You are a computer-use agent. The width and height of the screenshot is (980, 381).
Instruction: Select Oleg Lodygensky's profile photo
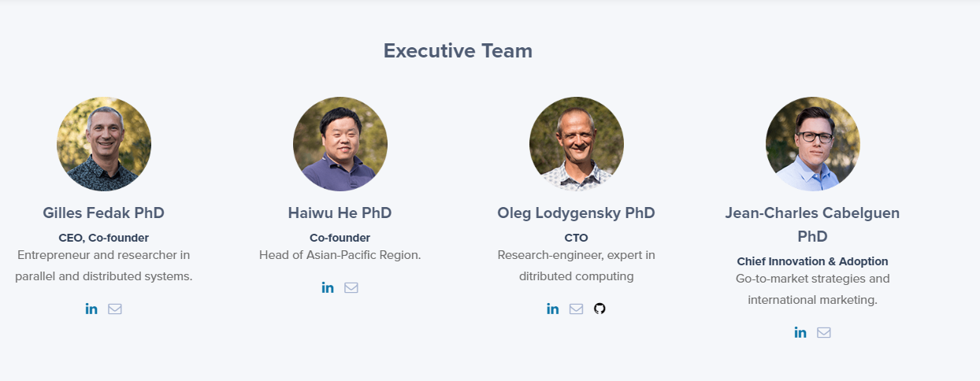(x=577, y=144)
